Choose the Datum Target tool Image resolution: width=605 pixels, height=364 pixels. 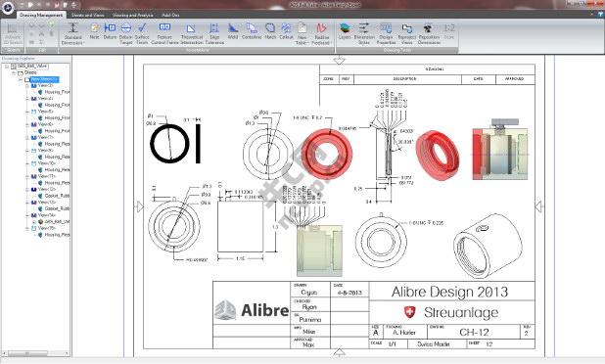pyautogui.click(x=126, y=33)
